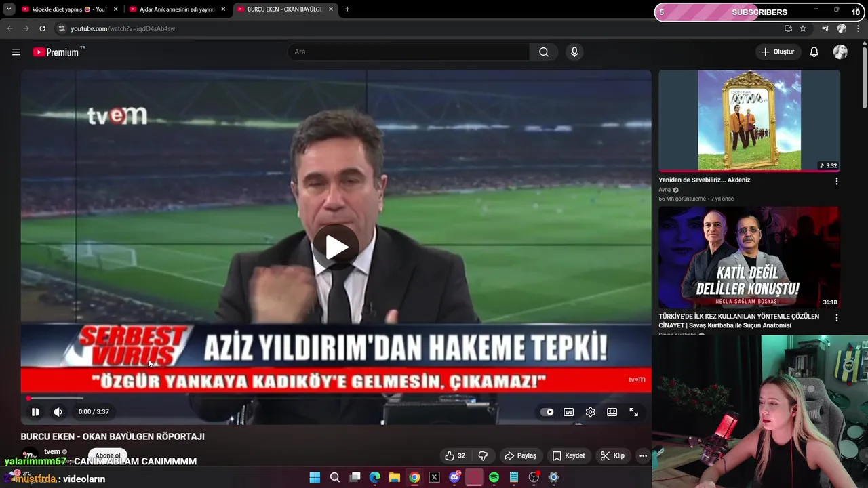
Task: Seek using the video progress bar
Action: 336,399
